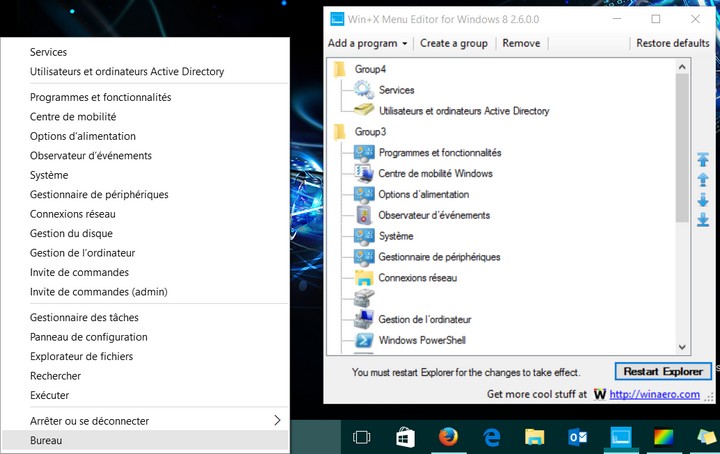Click the Winaero W logo icon
This screenshot has height=454, width=720.
[x=599, y=394]
